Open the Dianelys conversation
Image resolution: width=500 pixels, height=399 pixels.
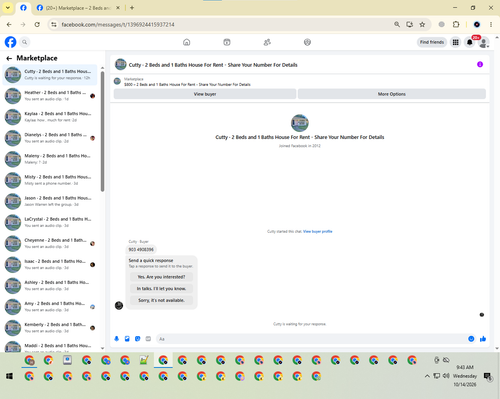[50, 138]
